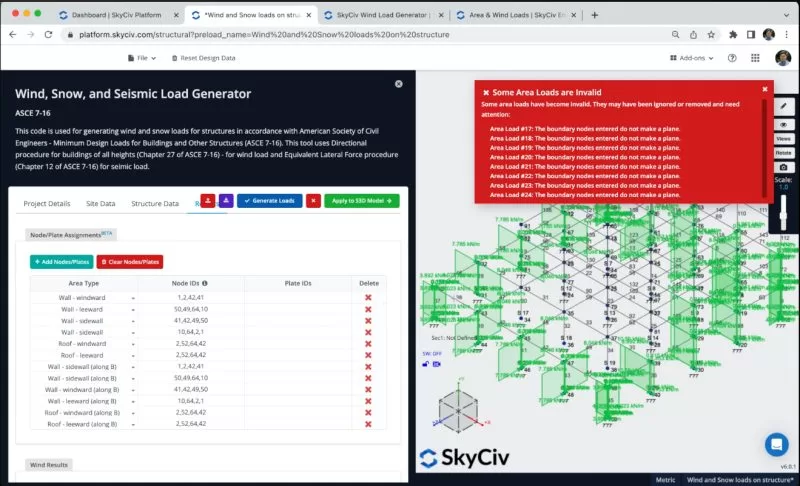Open a new browser tab
Image resolution: width=800 pixels, height=486 pixels.
594,15
